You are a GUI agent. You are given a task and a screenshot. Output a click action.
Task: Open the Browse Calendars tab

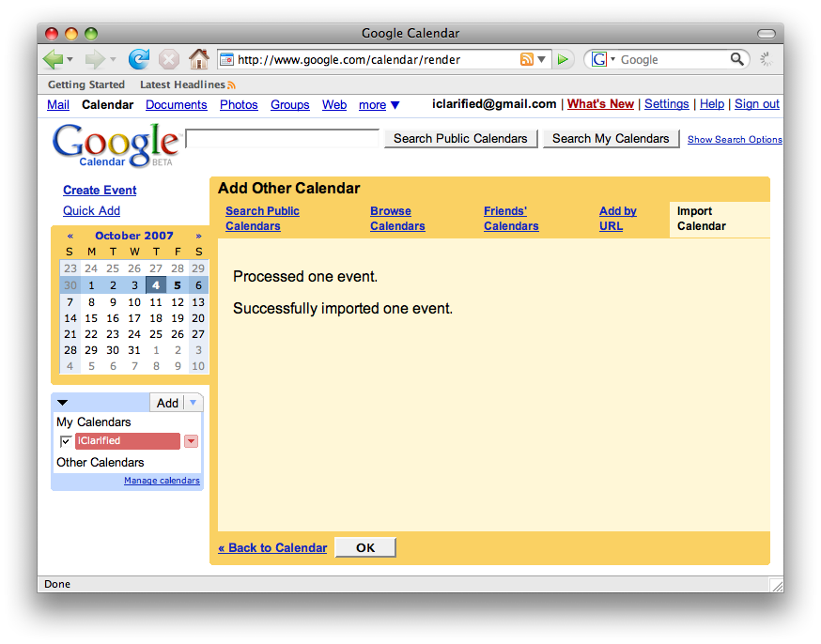(x=397, y=218)
